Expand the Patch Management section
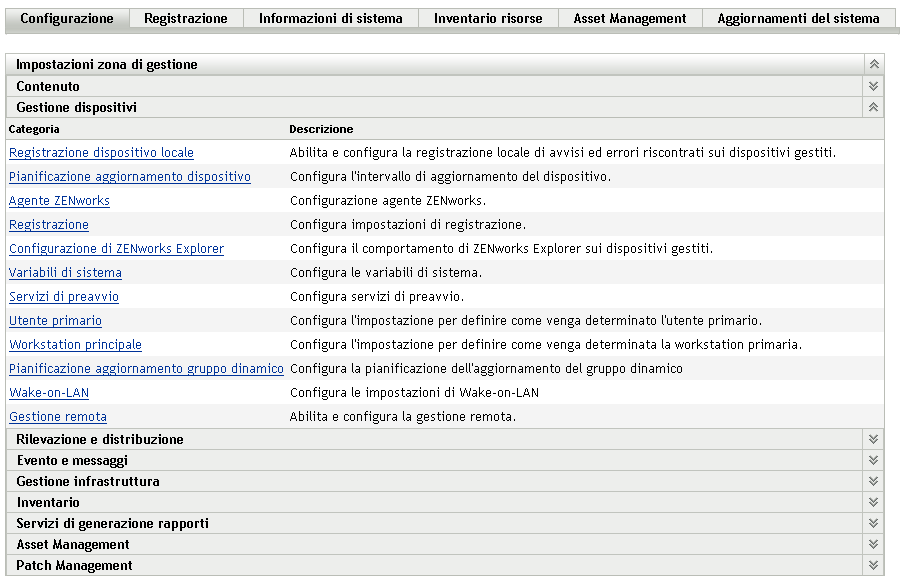Screen dimensions: 904x583 pos(873,565)
